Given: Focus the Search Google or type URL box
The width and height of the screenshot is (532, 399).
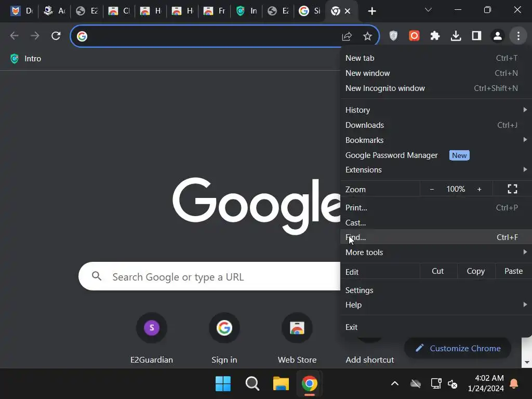Looking at the screenshot, I should tap(209, 276).
